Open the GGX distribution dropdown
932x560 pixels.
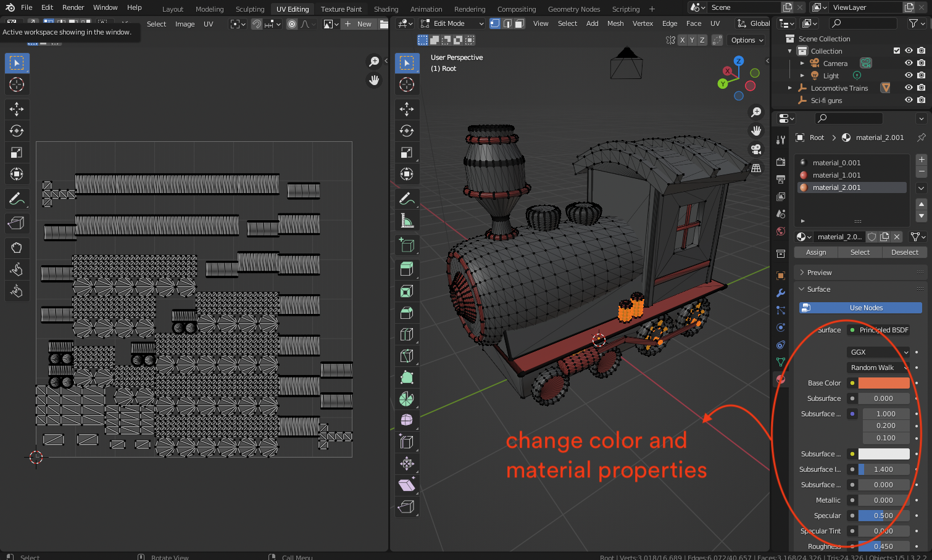coord(879,352)
